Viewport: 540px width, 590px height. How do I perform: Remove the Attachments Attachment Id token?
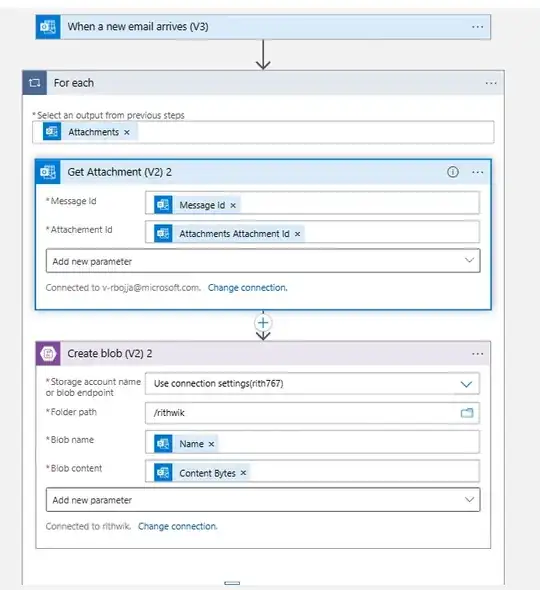(297, 234)
